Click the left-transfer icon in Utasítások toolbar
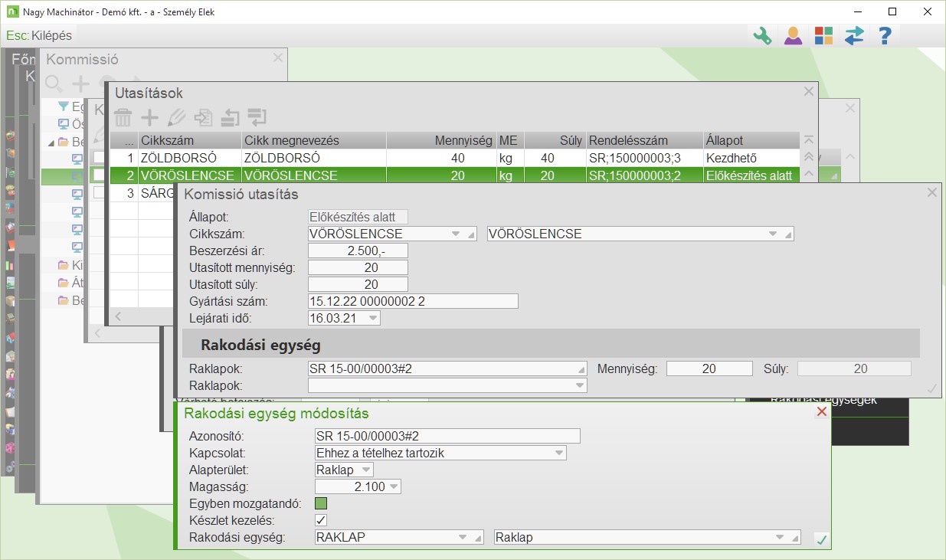 [x=231, y=117]
